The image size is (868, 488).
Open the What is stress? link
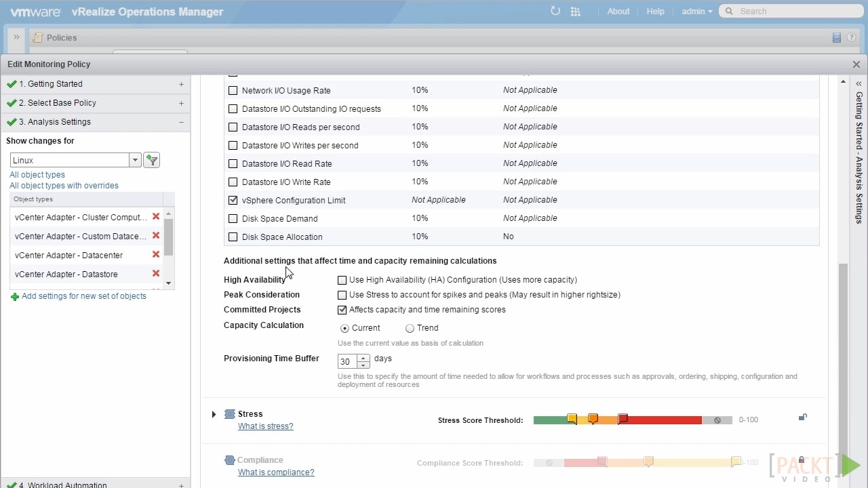point(266,426)
